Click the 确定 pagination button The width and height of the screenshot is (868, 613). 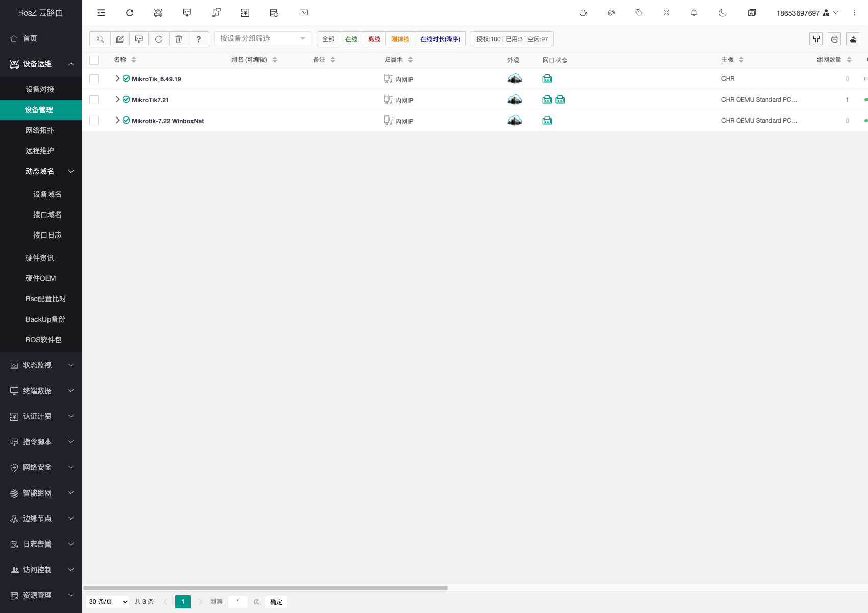pyautogui.click(x=276, y=602)
